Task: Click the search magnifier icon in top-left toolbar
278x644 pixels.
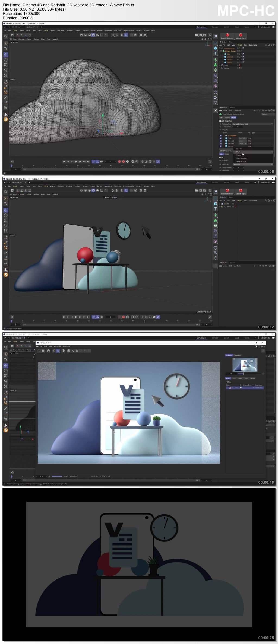Action: pyautogui.click(x=6, y=36)
